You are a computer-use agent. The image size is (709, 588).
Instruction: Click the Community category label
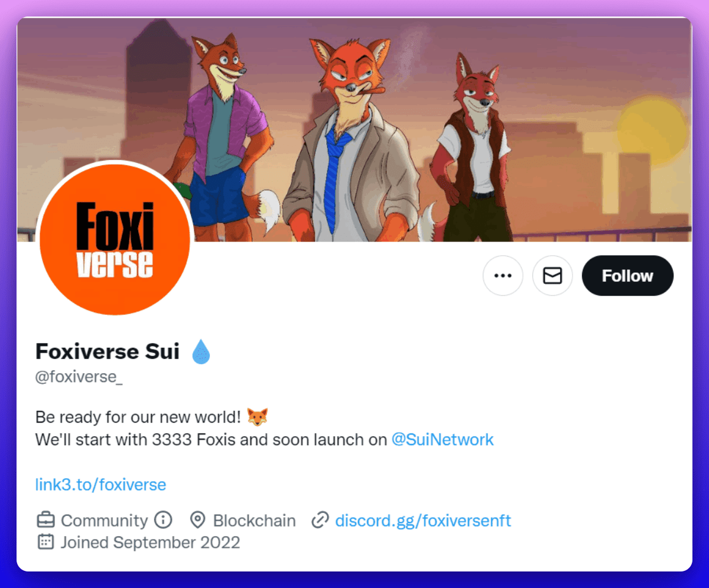[x=105, y=521]
